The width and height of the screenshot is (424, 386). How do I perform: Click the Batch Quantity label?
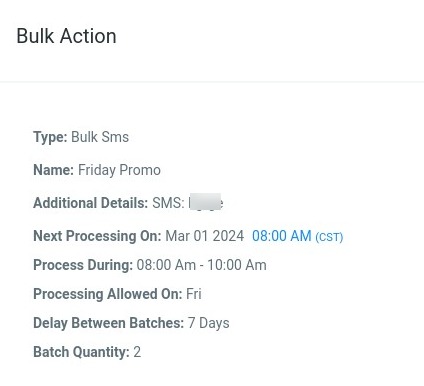(81, 352)
